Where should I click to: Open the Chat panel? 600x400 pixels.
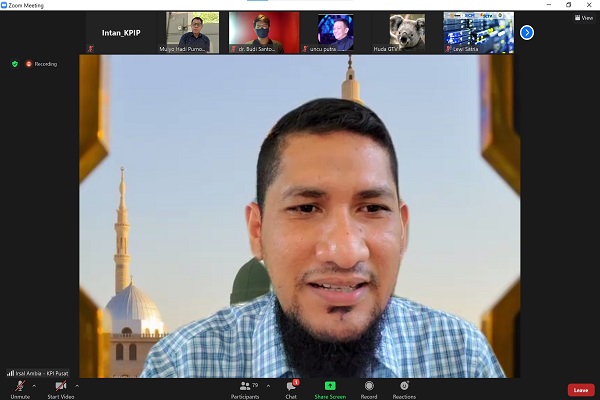[x=291, y=388]
